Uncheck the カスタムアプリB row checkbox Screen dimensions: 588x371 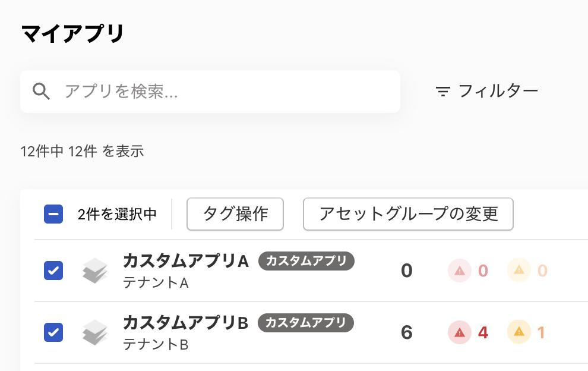point(53,332)
